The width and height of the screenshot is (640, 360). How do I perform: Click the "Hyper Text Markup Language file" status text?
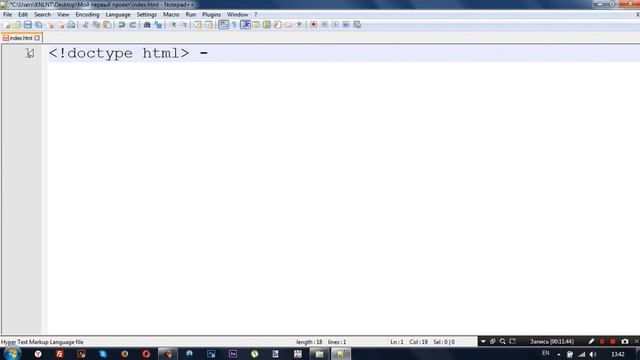tap(42, 342)
